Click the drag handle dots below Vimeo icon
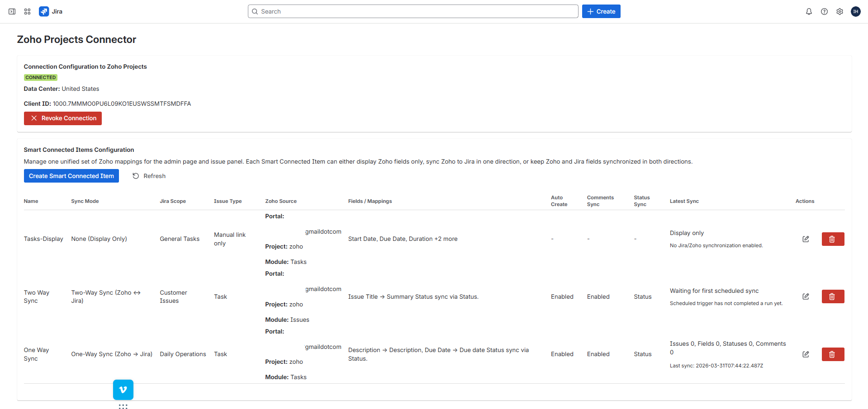This screenshot has width=868, height=409. [123, 406]
